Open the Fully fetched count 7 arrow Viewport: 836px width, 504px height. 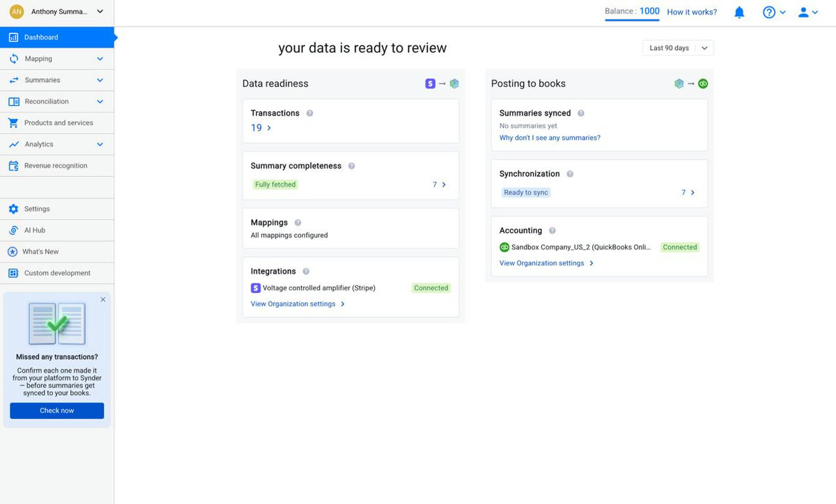pos(444,184)
